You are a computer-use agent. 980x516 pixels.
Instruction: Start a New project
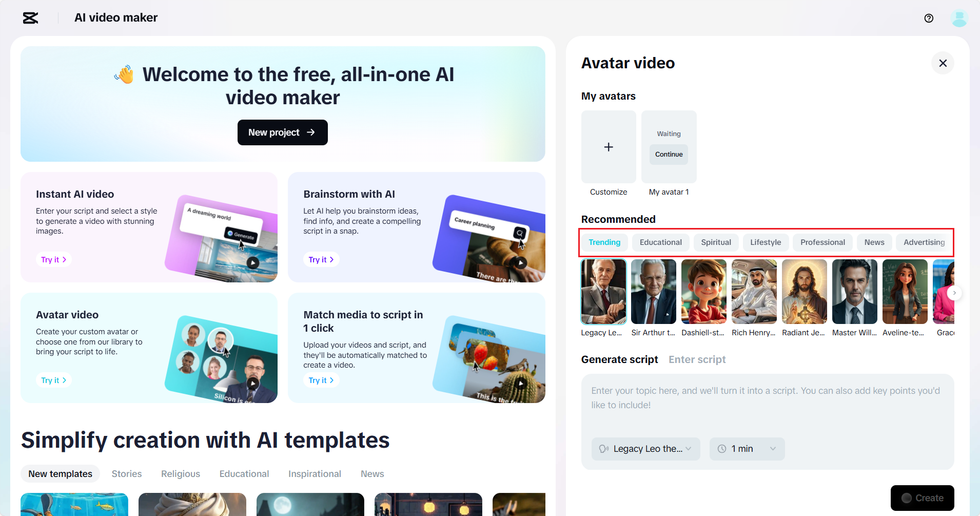[x=282, y=132]
